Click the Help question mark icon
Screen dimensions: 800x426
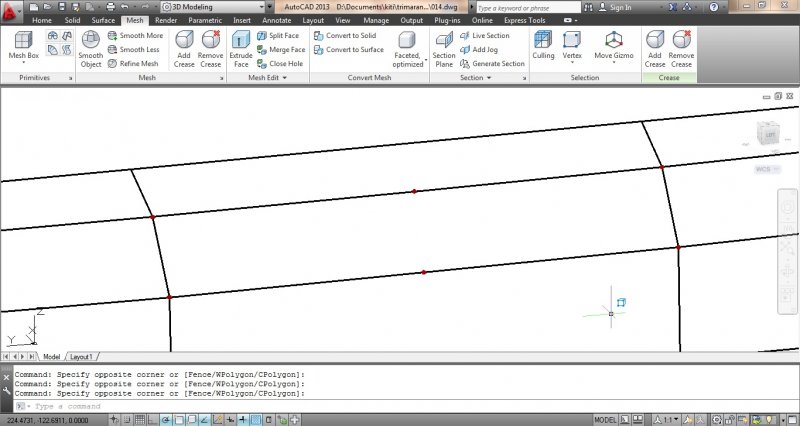point(714,7)
